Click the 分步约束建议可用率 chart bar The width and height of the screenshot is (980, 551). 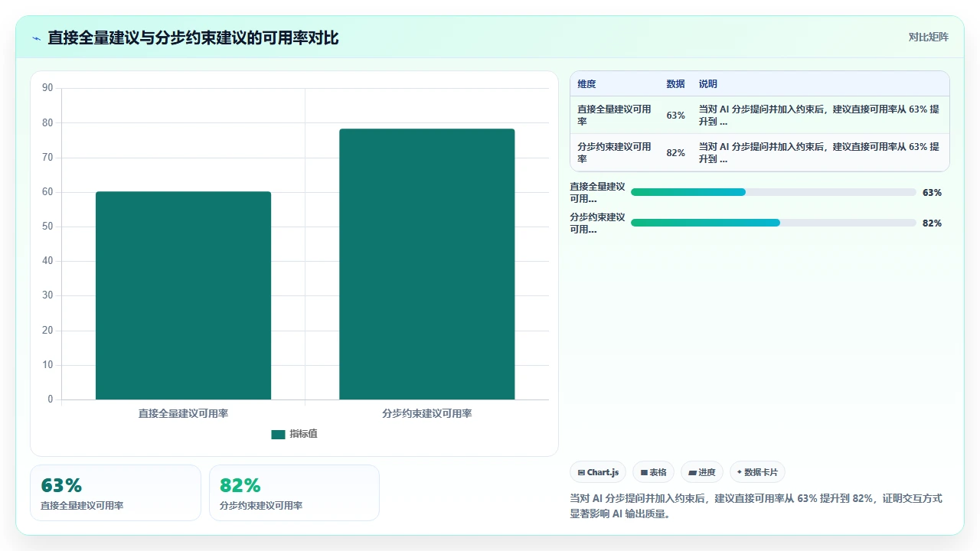pyautogui.click(x=427, y=264)
